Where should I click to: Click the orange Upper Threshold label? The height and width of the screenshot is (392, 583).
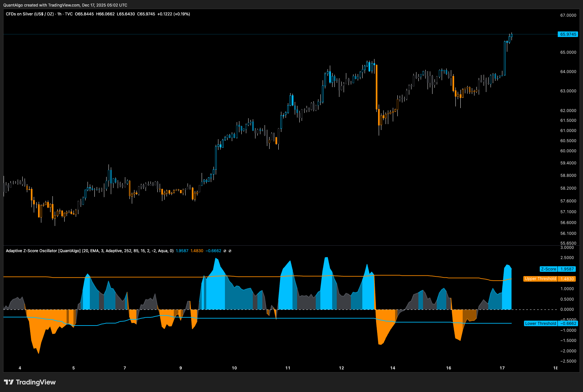click(x=540, y=279)
